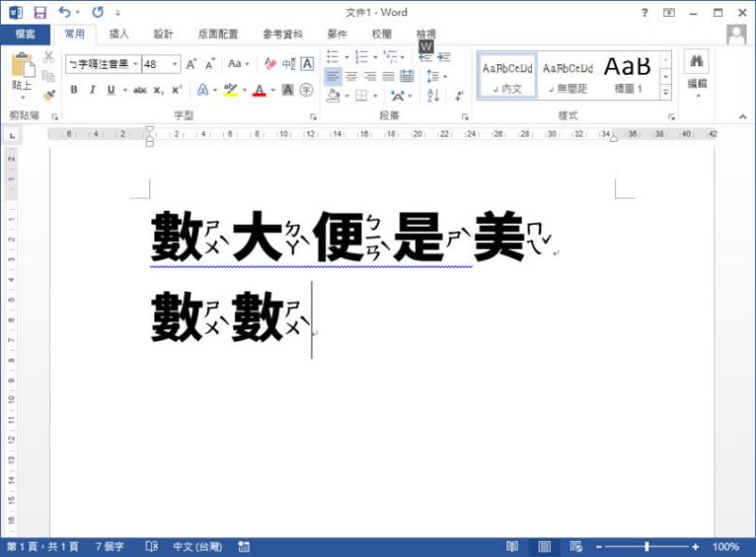This screenshot has height=557, width=756.
Task: Redo the last action
Action: click(x=98, y=12)
